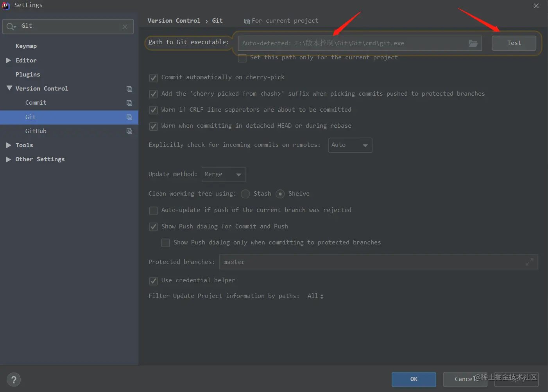Open search history dropdown arrow
Image resolution: width=548 pixels, height=392 pixels.
[x=15, y=27]
